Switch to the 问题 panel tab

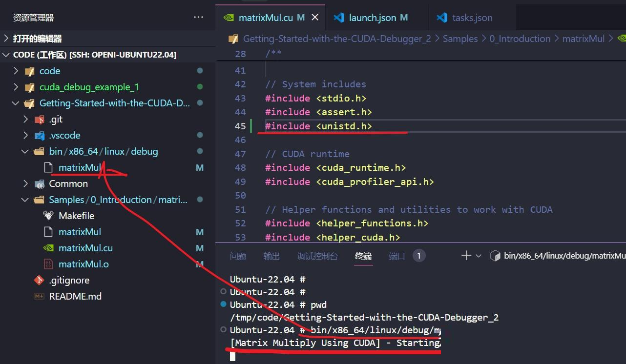pyautogui.click(x=238, y=256)
